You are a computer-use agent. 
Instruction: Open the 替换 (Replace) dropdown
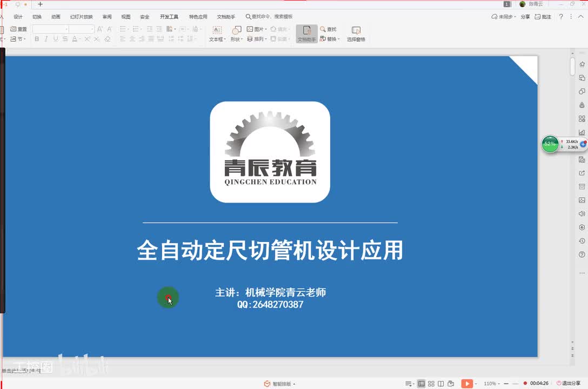(330, 39)
